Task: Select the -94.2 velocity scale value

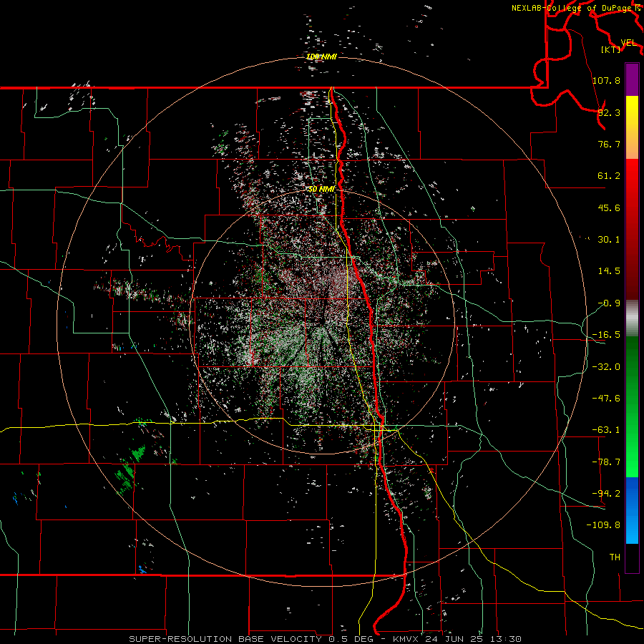Action: [x=606, y=494]
